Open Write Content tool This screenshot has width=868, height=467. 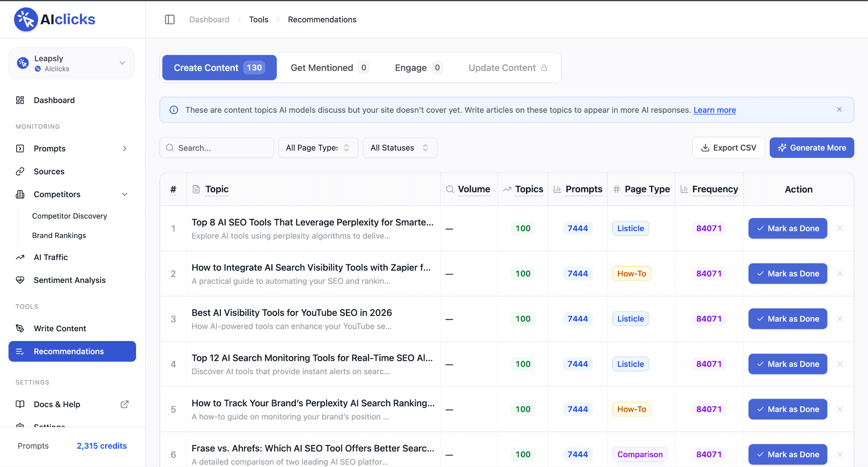click(x=60, y=328)
